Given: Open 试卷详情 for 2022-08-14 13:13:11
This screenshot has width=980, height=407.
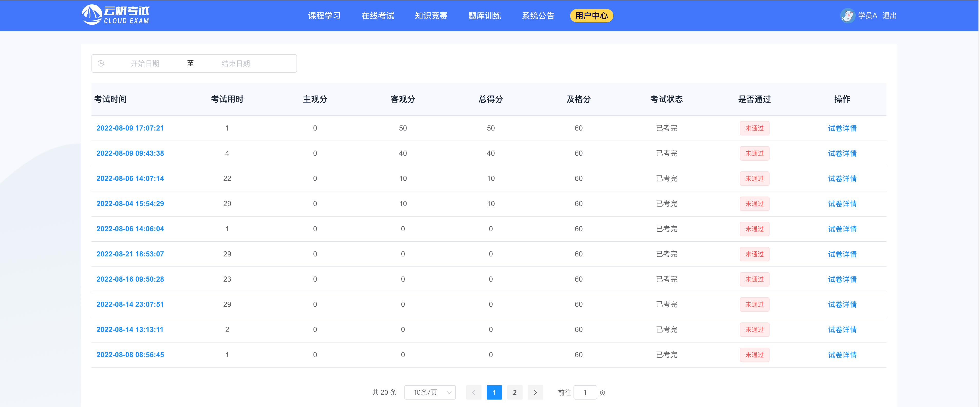Looking at the screenshot, I should pyautogui.click(x=842, y=329).
